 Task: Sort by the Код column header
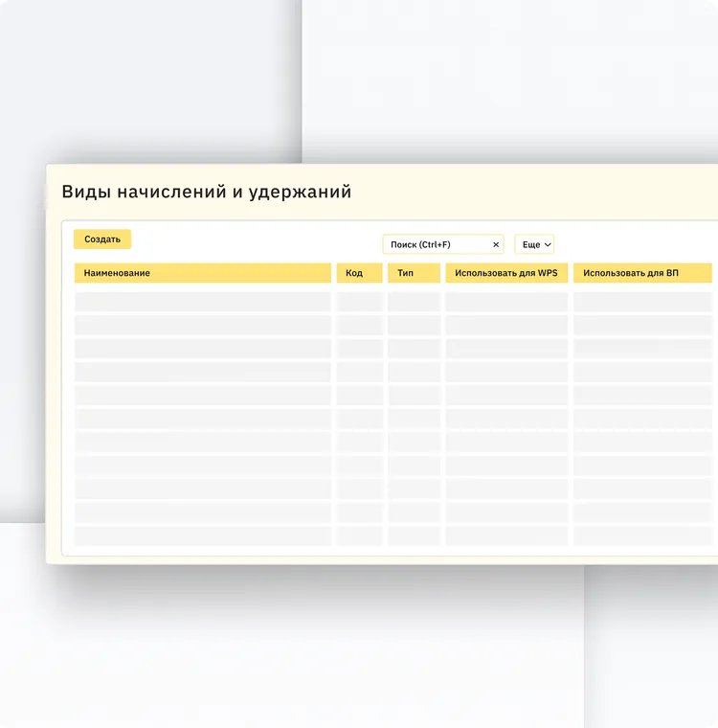point(359,273)
